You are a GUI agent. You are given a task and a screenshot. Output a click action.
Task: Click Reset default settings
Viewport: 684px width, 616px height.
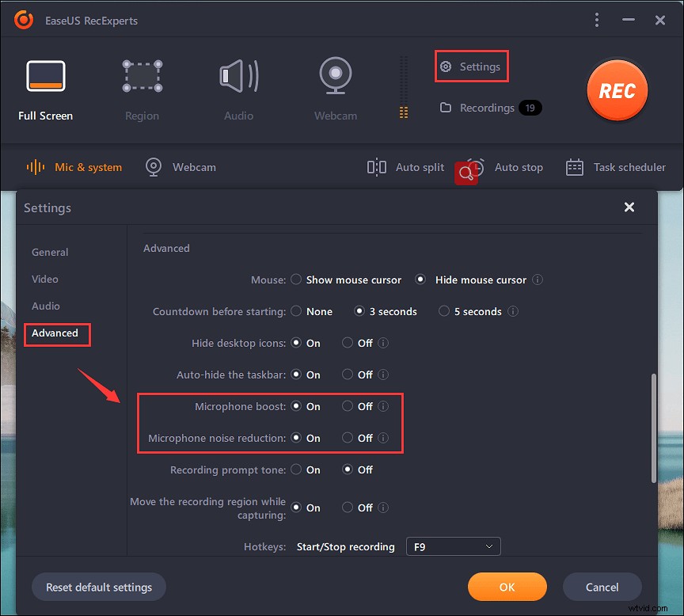click(98, 587)
